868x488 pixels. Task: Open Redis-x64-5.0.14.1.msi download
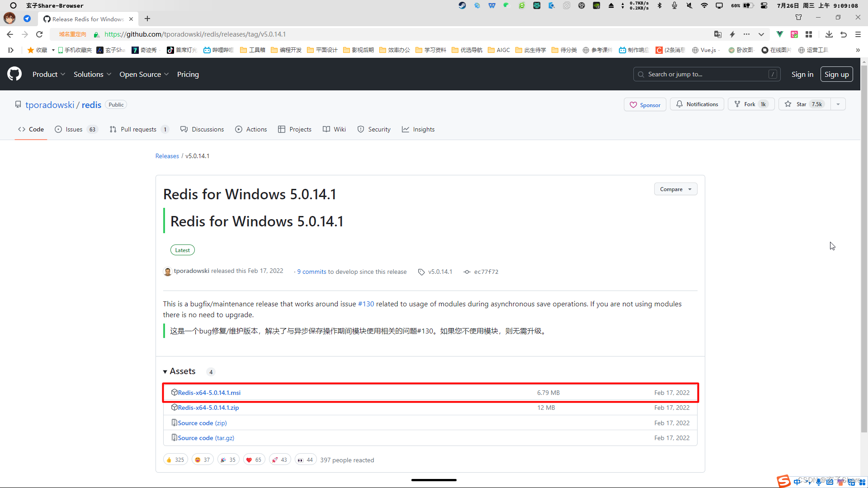209,392
